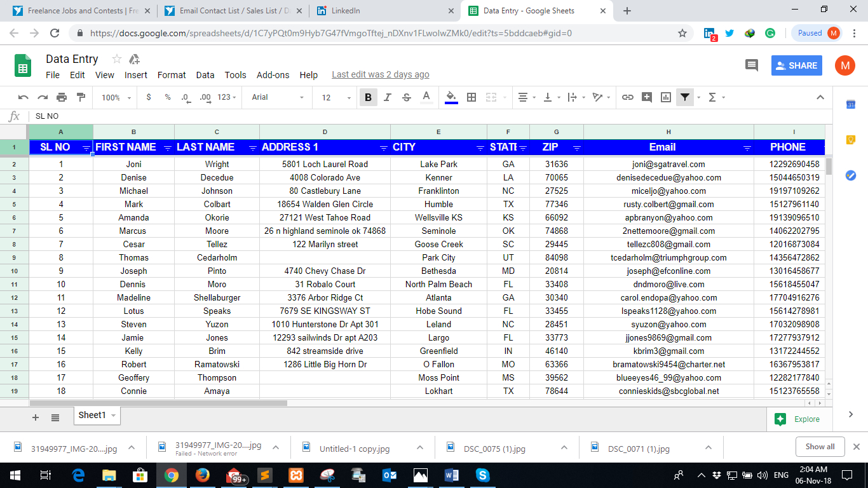This screenshot has height=488, width=868.
Task: Open the Format menu
Action: 171,75
